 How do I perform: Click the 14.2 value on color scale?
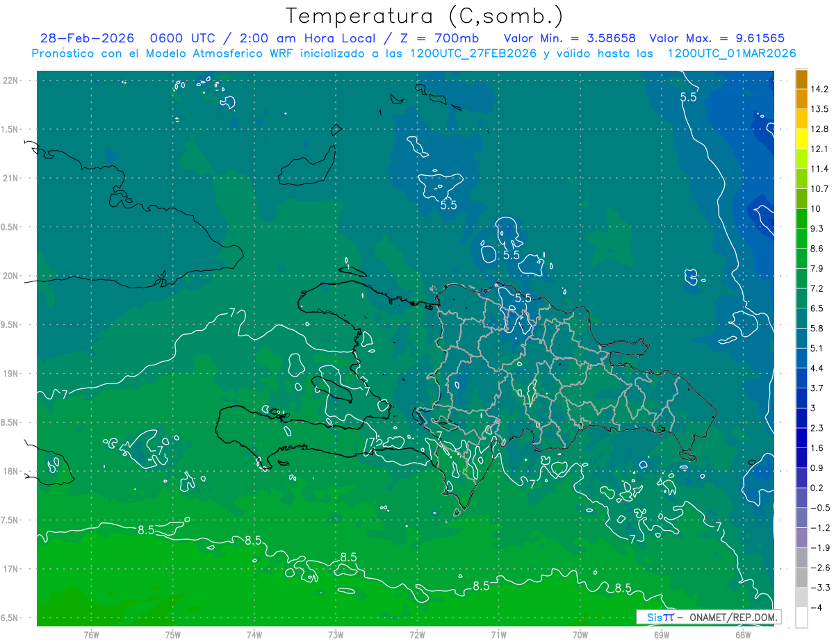(820, 89)
